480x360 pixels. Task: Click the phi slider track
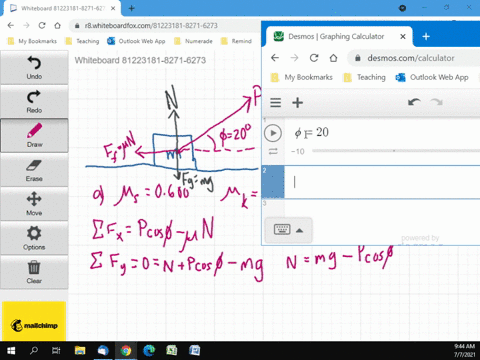396,151
